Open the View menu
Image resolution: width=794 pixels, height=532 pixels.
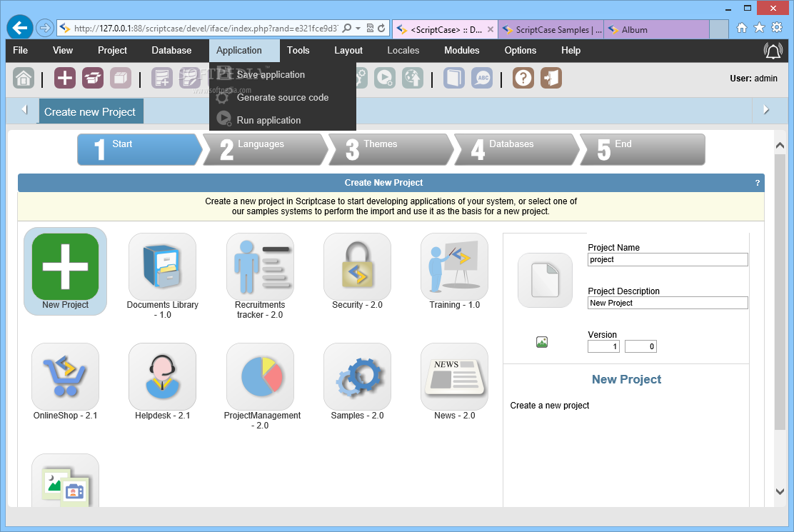click(63, 50)
